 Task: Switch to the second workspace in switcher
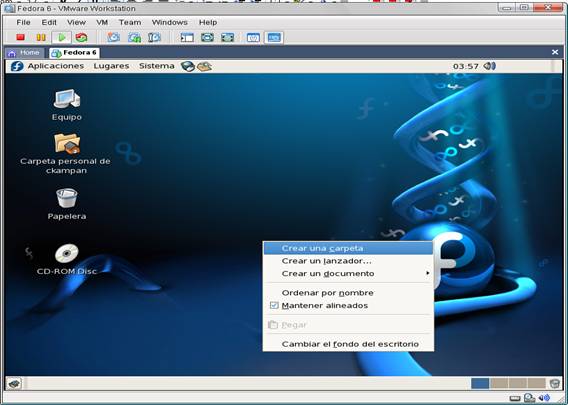[499, 383]
